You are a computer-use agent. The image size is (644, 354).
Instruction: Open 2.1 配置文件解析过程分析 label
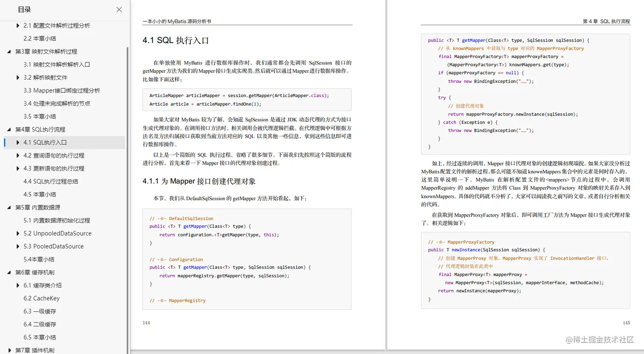click(x=57, y=26)
